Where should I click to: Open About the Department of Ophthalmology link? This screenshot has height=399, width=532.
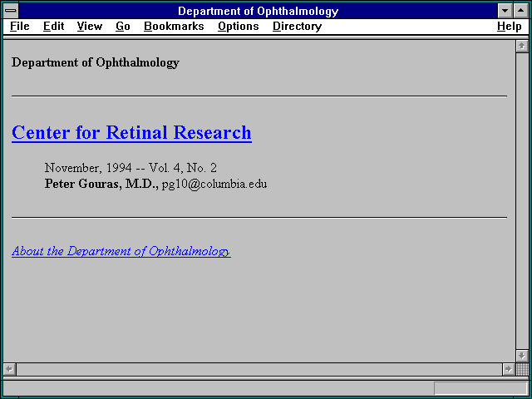click(121, 251)
